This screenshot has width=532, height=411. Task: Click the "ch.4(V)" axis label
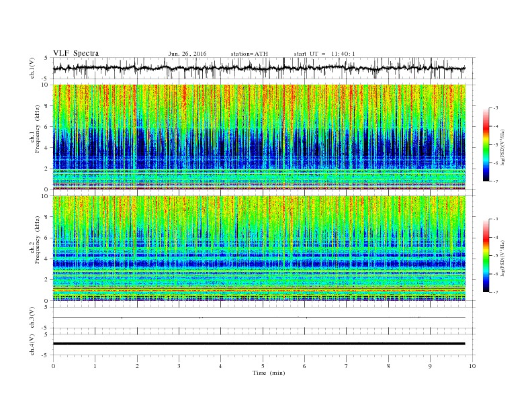(32, 345)
